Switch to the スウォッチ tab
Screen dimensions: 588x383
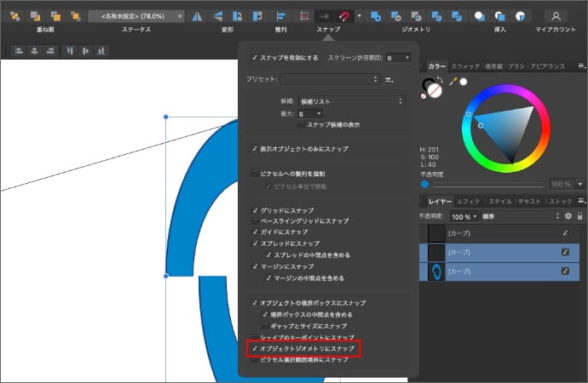click(x=466, y=66)
